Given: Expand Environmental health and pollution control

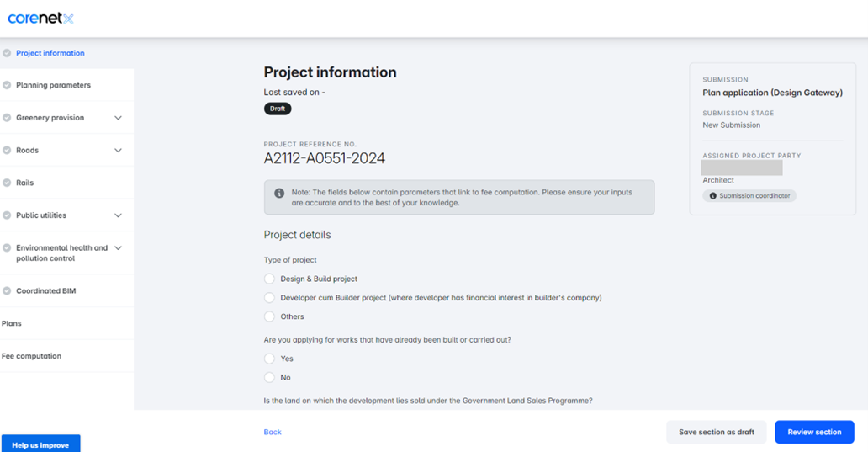Looking at the screenshot, I should [x=118, y=248].
